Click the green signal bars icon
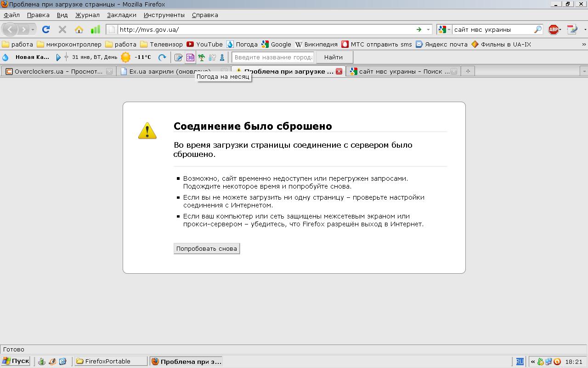This screenshot has height=368, width=588. 95,29
